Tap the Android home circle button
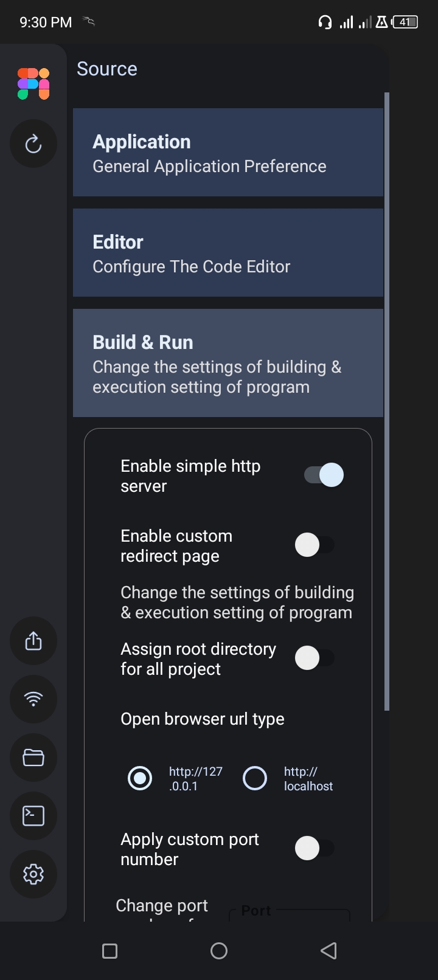438x980 pixels. (219, 950)
